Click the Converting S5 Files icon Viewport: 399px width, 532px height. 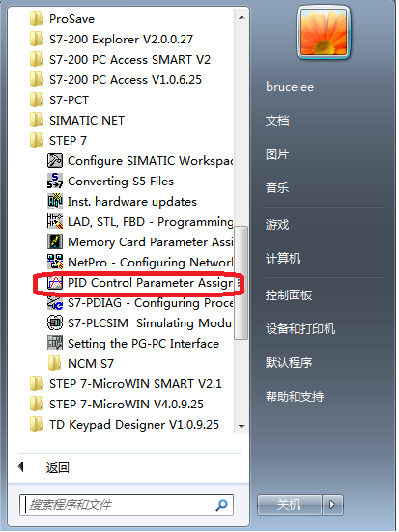55,181
